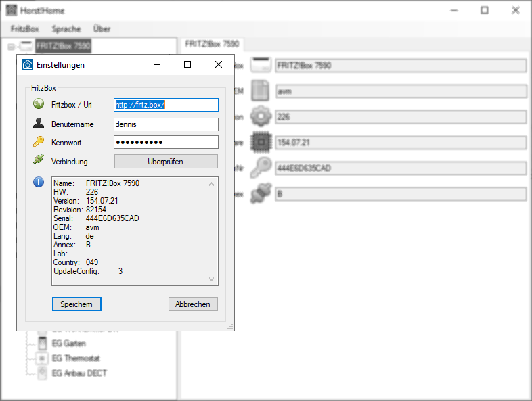Viewport: 532px width, 401px height.
Task: Open the Über menu
Action: coord(102,29)
